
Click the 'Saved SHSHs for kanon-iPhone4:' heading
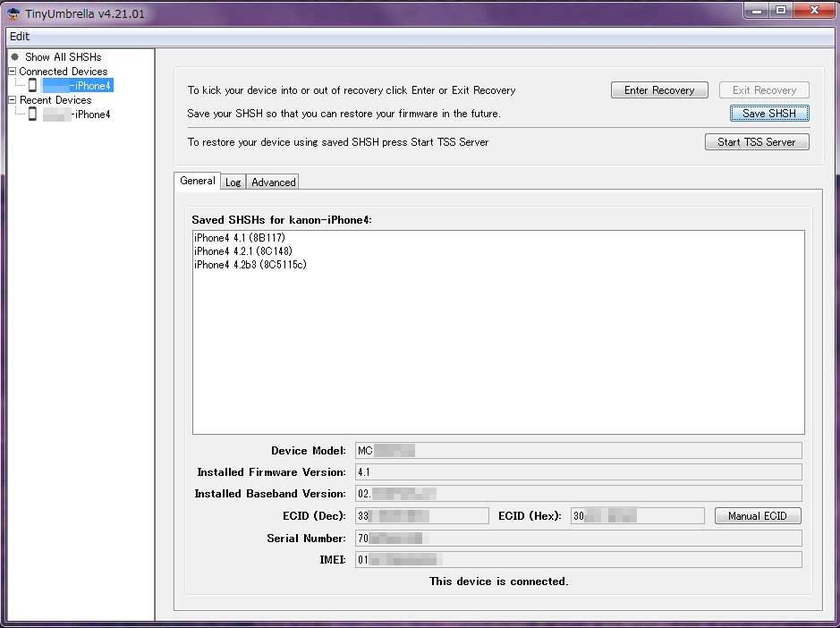282,220
